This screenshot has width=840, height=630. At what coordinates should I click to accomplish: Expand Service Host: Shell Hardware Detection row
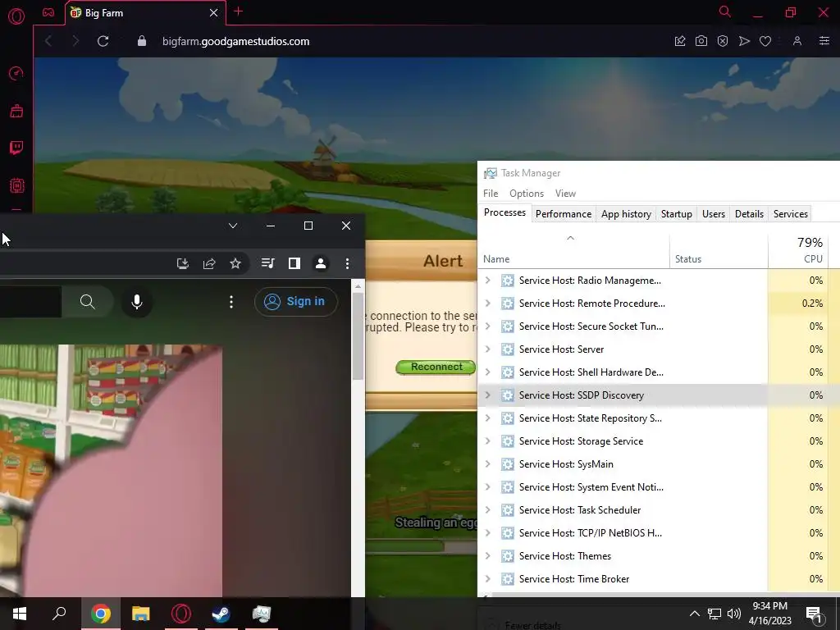tap(487, 372)
